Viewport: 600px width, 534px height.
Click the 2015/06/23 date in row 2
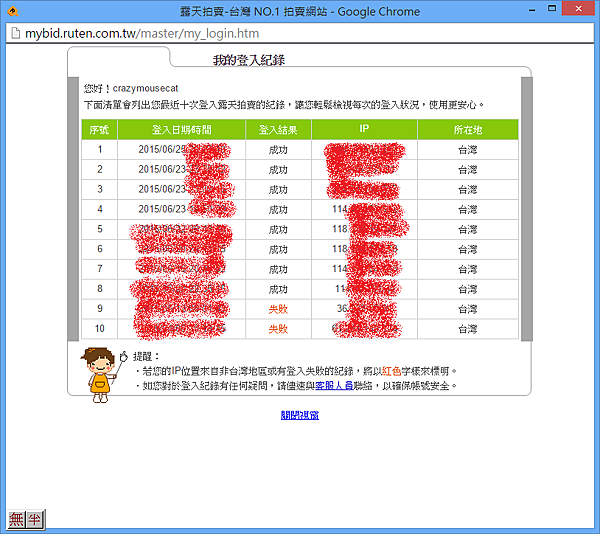pos(162,169)
